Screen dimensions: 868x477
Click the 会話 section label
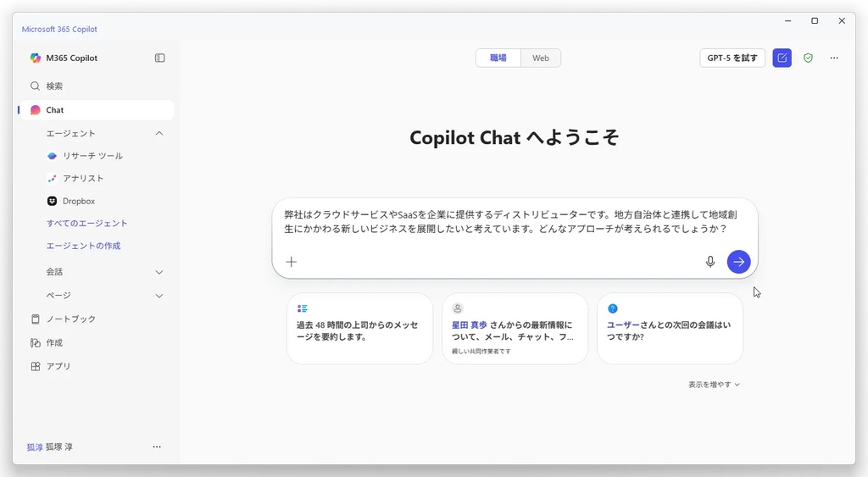[54, 272]
